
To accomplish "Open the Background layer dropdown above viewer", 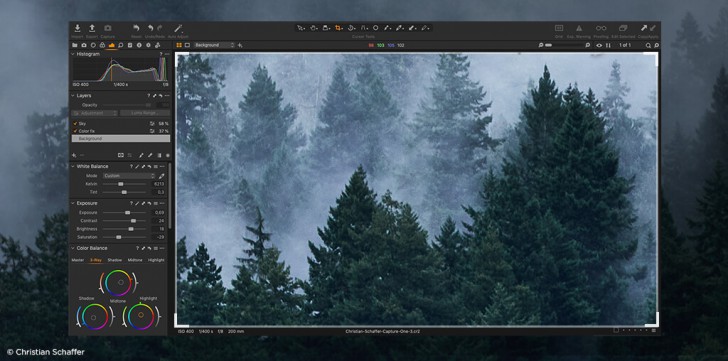I will pyautogui.click(x=214, y=45).
